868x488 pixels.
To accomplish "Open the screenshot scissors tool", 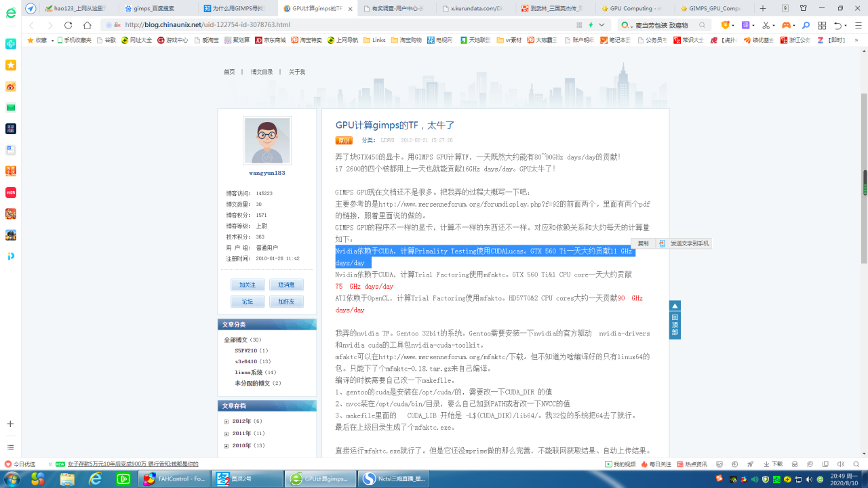I will point(765,25).
